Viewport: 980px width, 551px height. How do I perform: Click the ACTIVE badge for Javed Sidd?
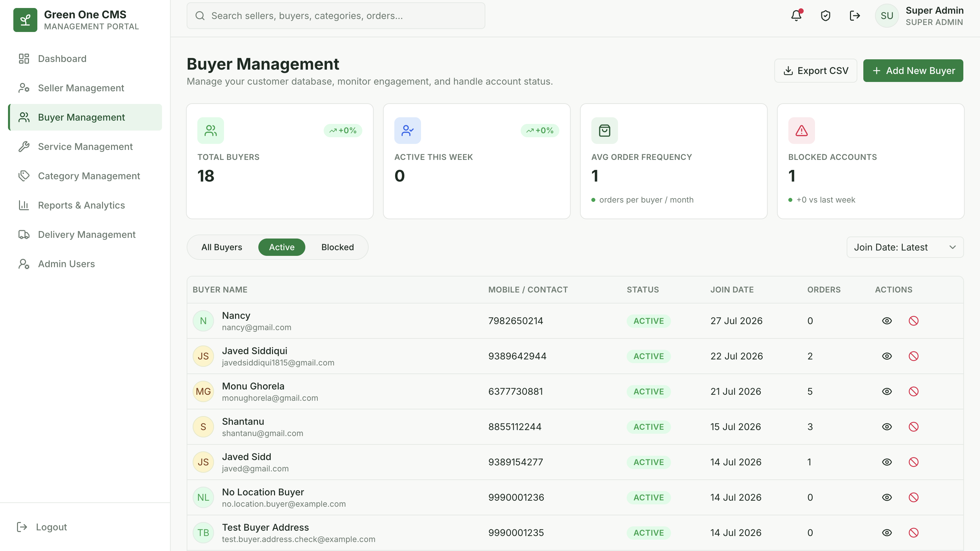(x=649, y=462)
